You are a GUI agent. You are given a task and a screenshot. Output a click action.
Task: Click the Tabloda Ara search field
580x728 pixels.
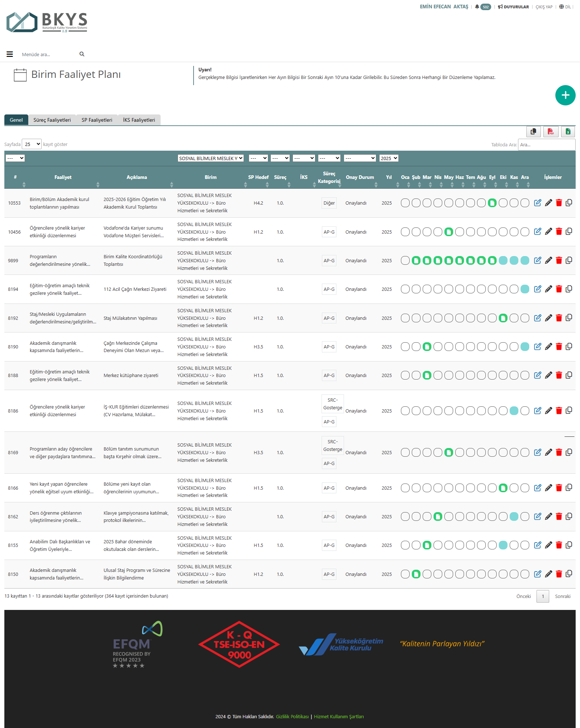pos(546,145)
